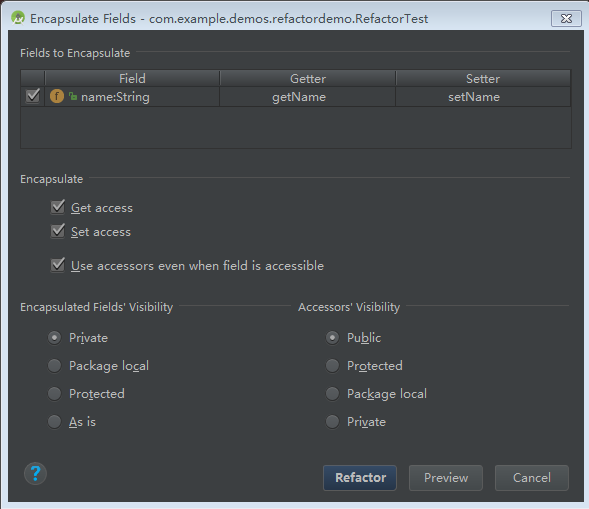The image size is (589, 509).
Task: Toggle the Get access checkbox
Action: 58,207
